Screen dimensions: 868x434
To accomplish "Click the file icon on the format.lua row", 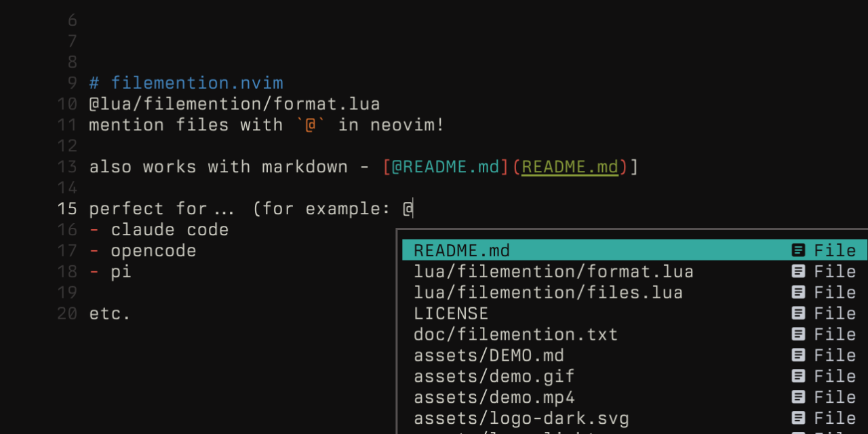I will 799,271.
